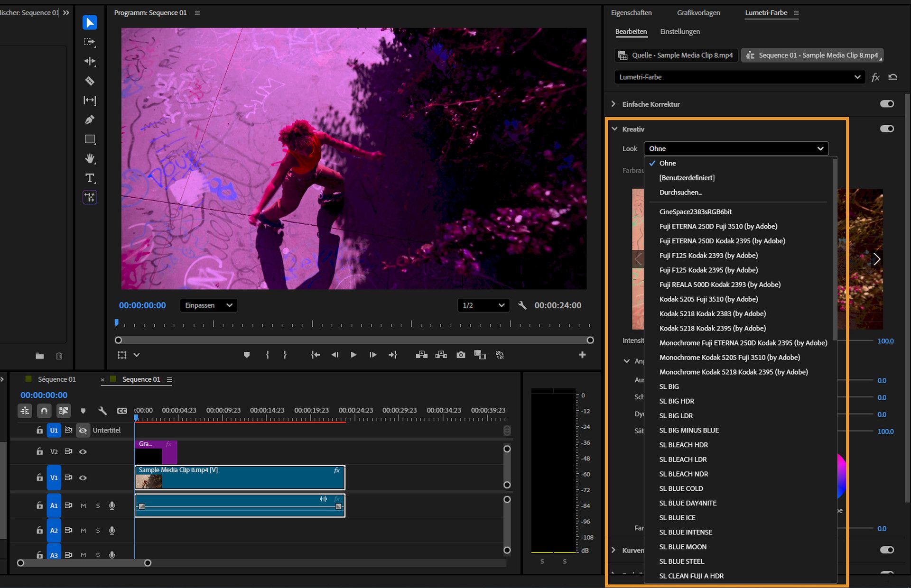The width and height of the screenshot is (911, 588).
Task: Open the program monitor wrench settings
Action: [x=522, y=305]
